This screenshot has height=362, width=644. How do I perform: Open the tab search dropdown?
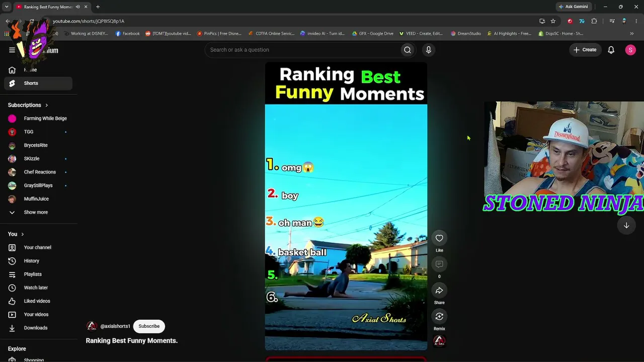(7, 7)
